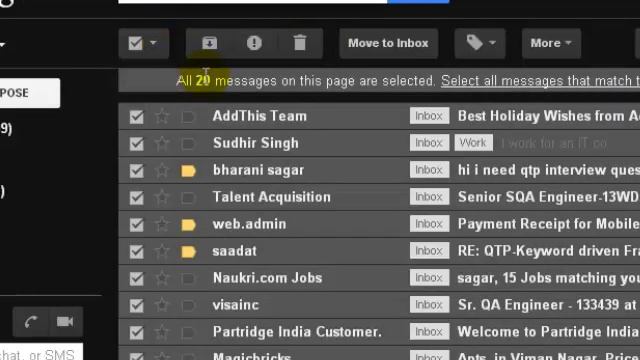Star the AddThis Team message

[162, 117]
